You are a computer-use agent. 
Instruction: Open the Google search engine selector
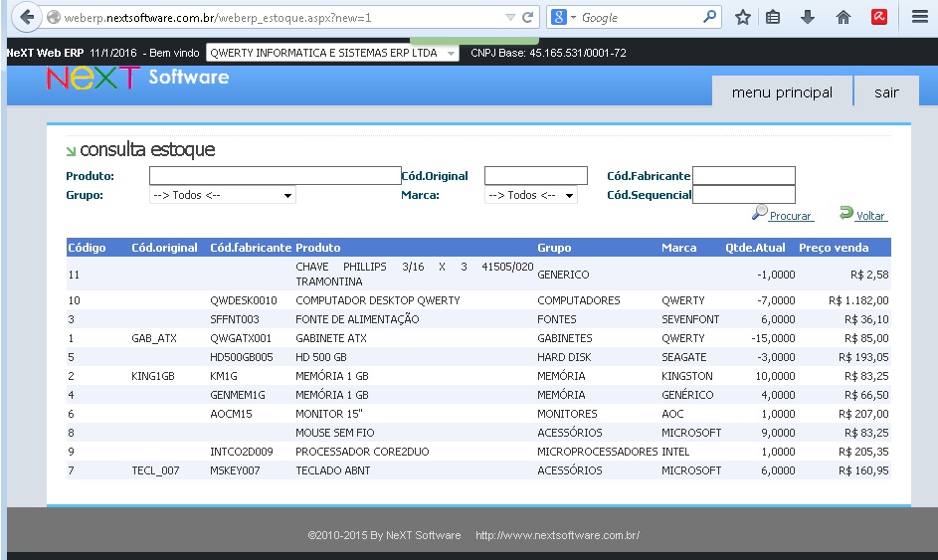[563, 17]
